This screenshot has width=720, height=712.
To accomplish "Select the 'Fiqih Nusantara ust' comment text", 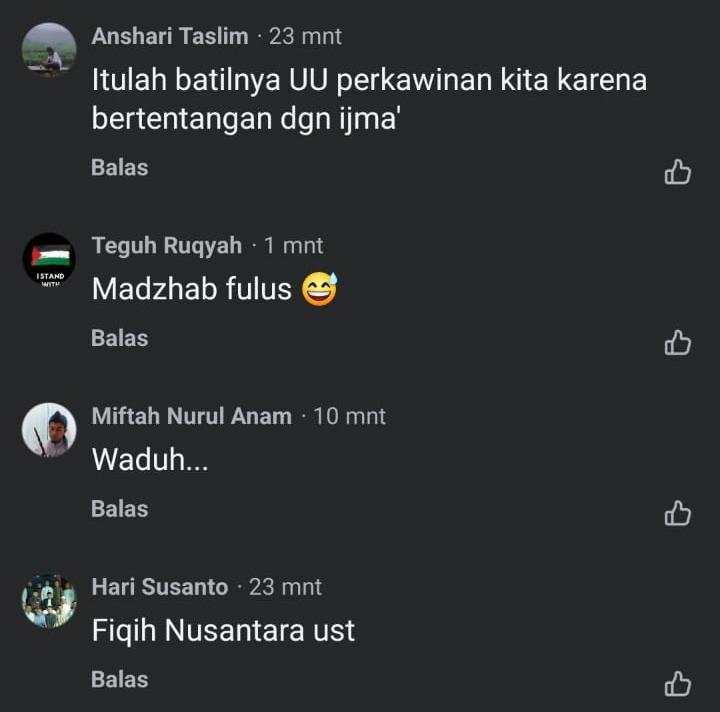I will tap(223, 630).
